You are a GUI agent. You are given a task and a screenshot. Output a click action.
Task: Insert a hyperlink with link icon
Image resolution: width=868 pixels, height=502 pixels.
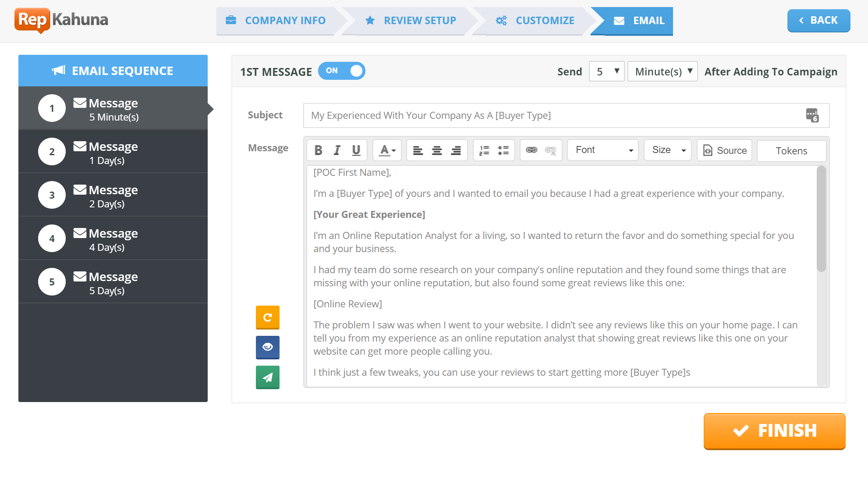(x=531, y=150)
